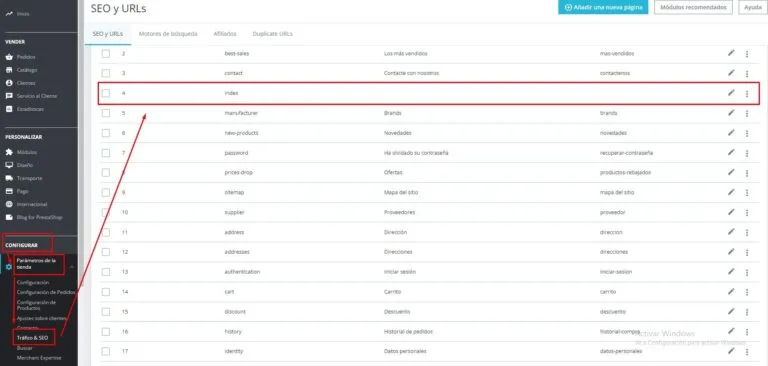Tick the history row checkbox
The height and width of the screenshot is (366, 768).
(x=106, y=332)
